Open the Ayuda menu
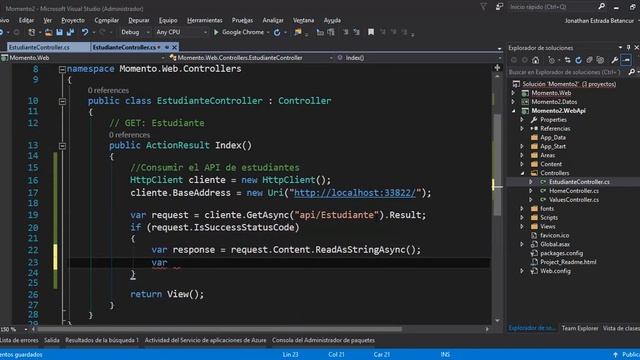 click(332, 20)
